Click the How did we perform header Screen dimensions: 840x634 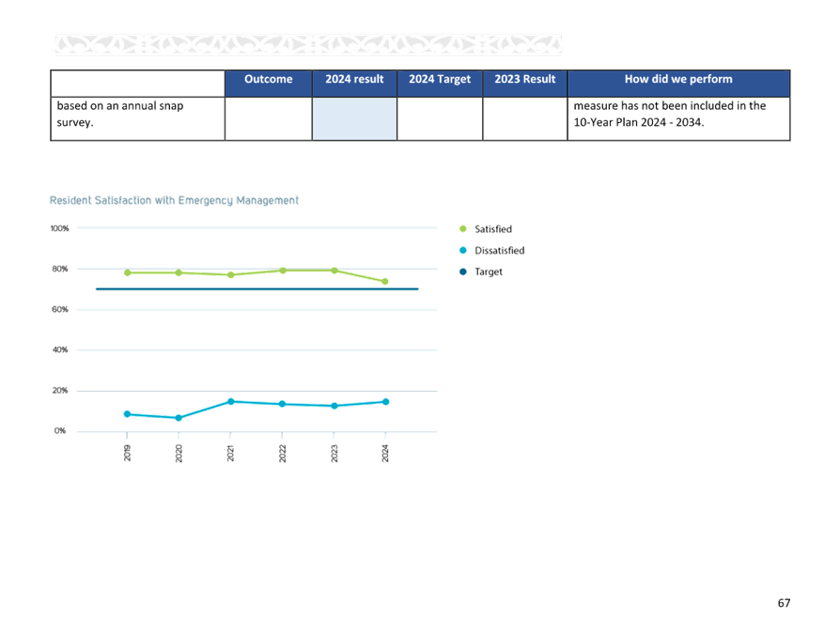678,83
